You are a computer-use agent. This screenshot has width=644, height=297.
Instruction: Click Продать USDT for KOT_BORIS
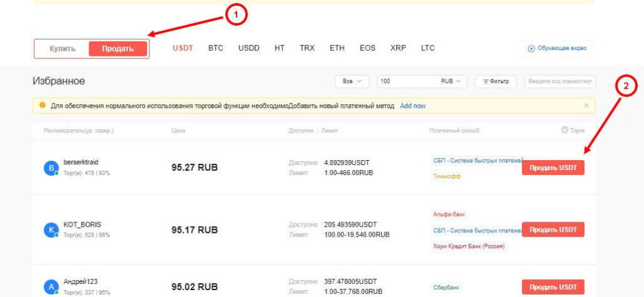pyautogui.click(x=553, y=230)
